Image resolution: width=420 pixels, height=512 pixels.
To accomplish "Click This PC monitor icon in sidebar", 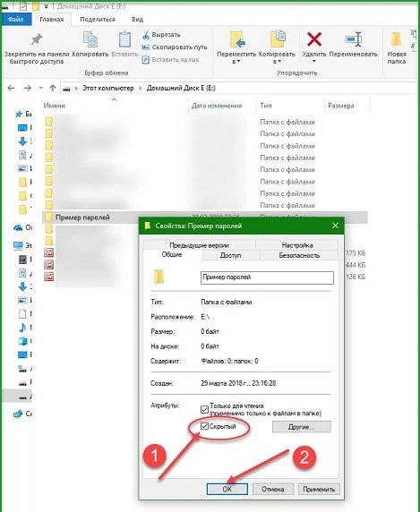I will click(x=18, y=245).
